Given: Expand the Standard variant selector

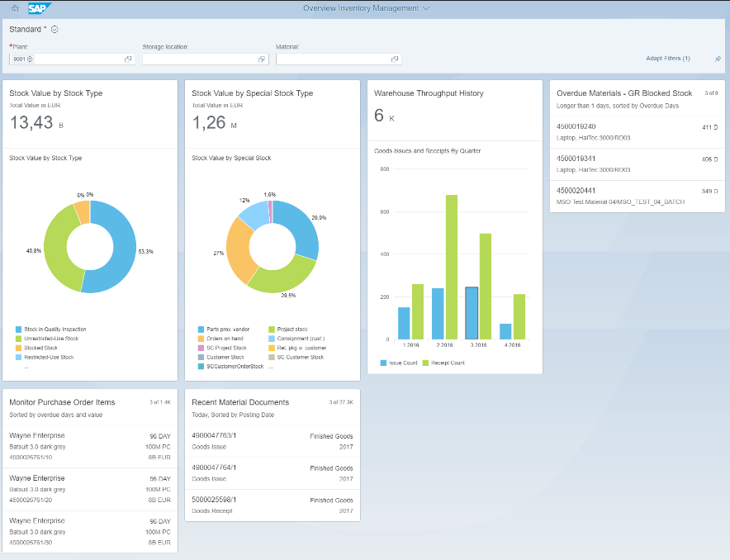Looking at the screenshot, I should tap(55, 30).
